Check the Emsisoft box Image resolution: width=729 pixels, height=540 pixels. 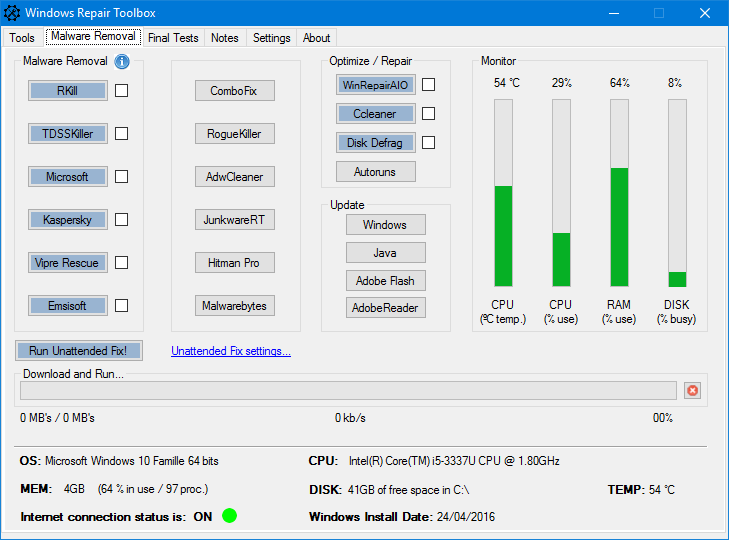coord(121,306)
